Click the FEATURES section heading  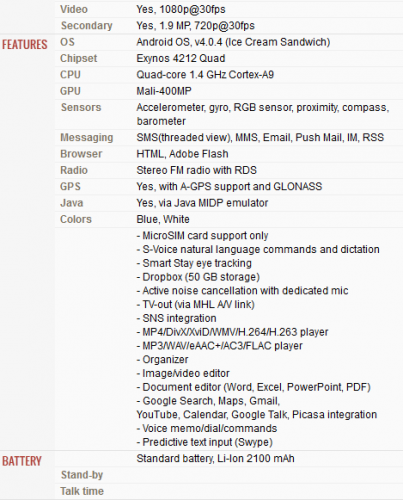point(25,44)
